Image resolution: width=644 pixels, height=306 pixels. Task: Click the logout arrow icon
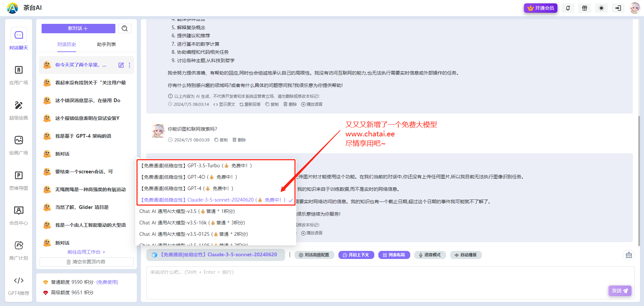pyautogui.click(x=618, y=8)
